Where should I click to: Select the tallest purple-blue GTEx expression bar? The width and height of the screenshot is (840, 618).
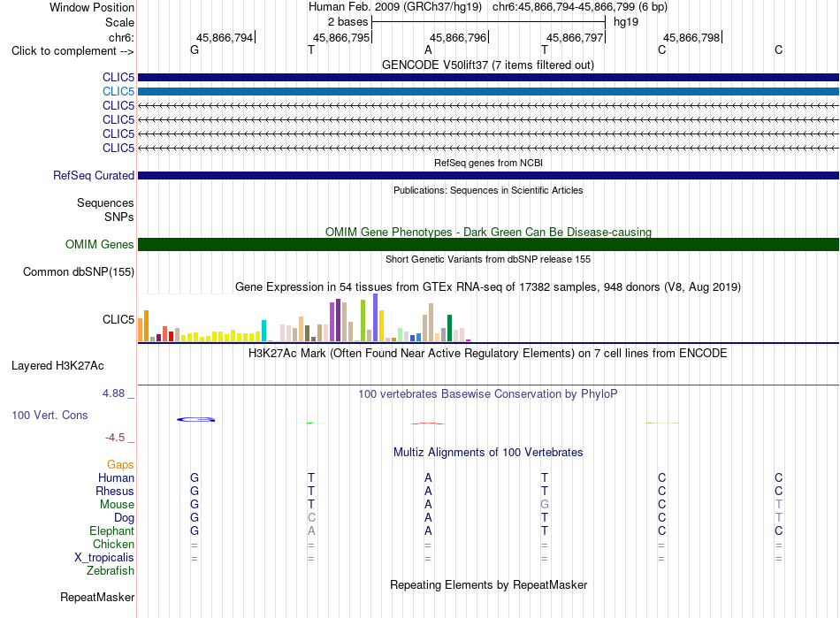click(375, 317)
